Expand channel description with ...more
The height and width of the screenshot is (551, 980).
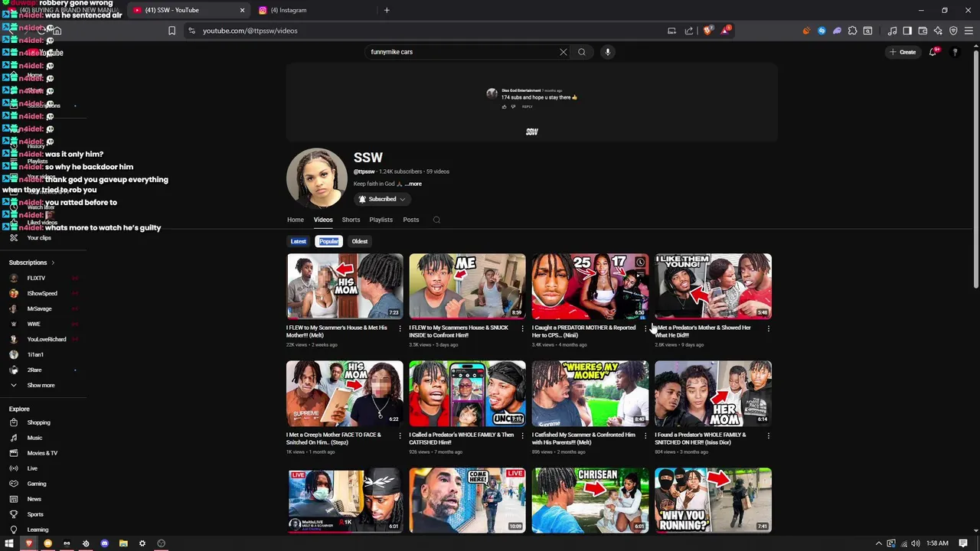click(413, 184)
